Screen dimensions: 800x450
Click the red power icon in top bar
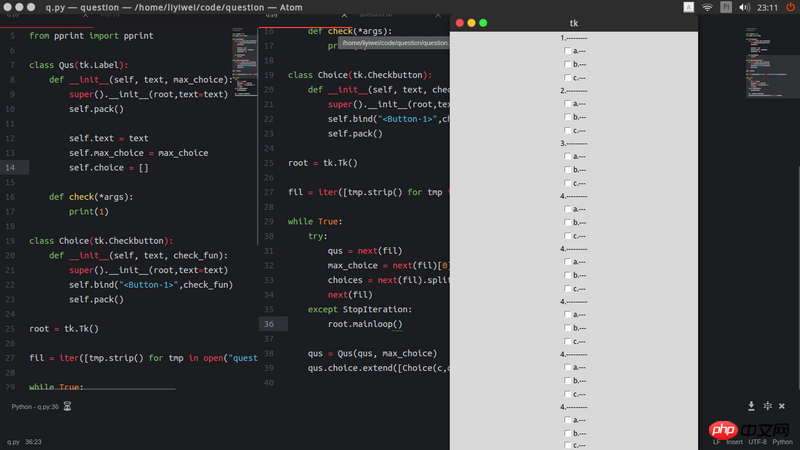789,7
